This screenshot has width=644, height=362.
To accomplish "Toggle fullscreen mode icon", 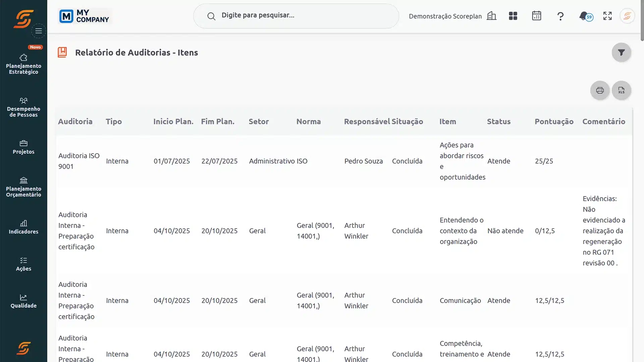I will point(607,16).
